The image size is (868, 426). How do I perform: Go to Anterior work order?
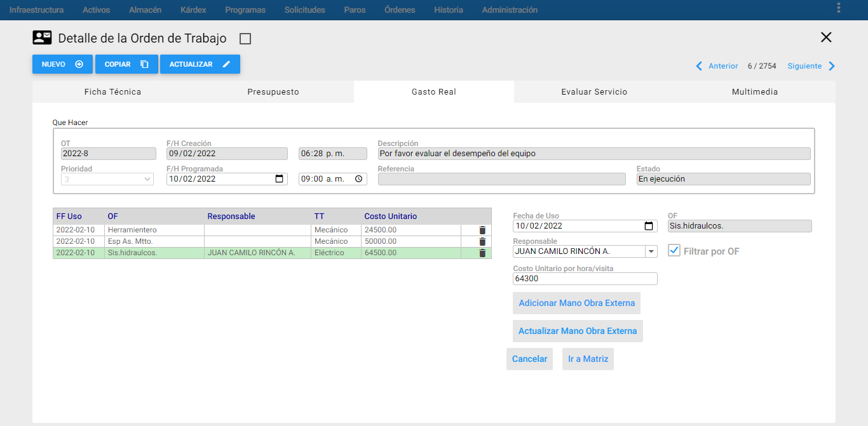[723, 66]
